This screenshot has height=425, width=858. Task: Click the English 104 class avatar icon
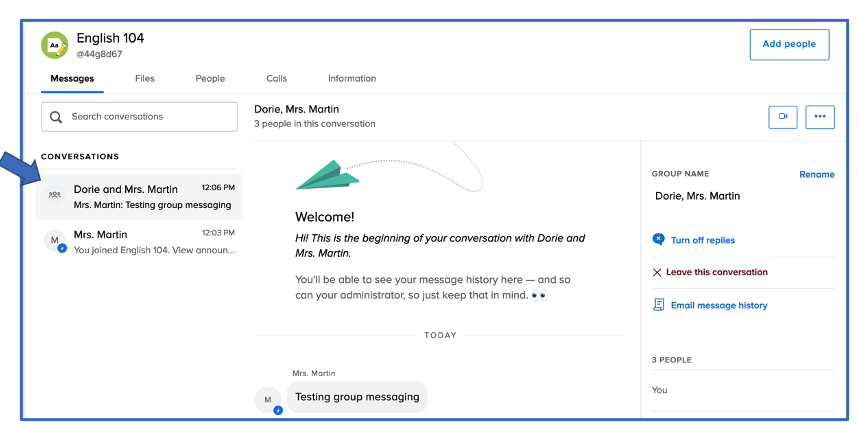pyautogui.click(x=55, y=45)
